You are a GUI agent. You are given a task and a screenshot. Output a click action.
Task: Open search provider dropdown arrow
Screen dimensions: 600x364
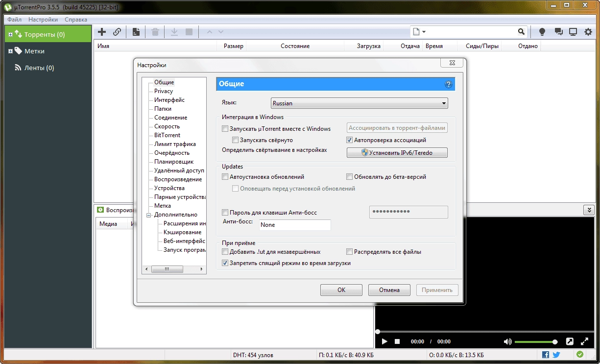click(x=424, y=32)
